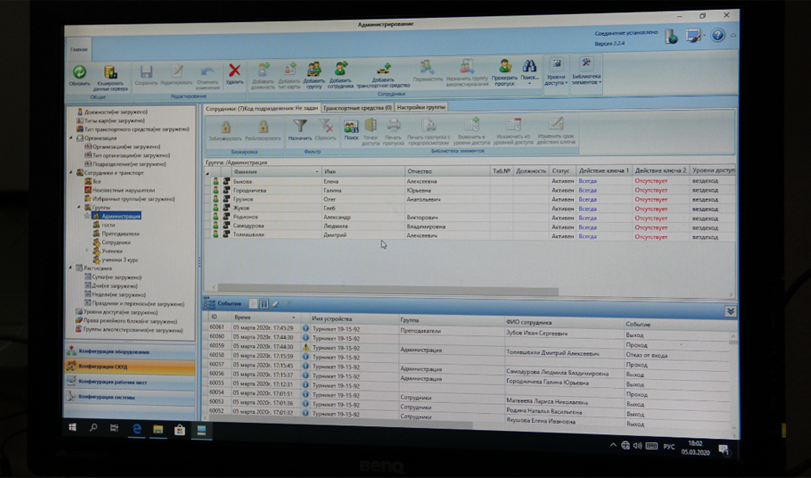Screen dimensions: 811x478
Task: Open Конфигурация оборудования section
Action: pyautogui.click(x=130, y=351)
